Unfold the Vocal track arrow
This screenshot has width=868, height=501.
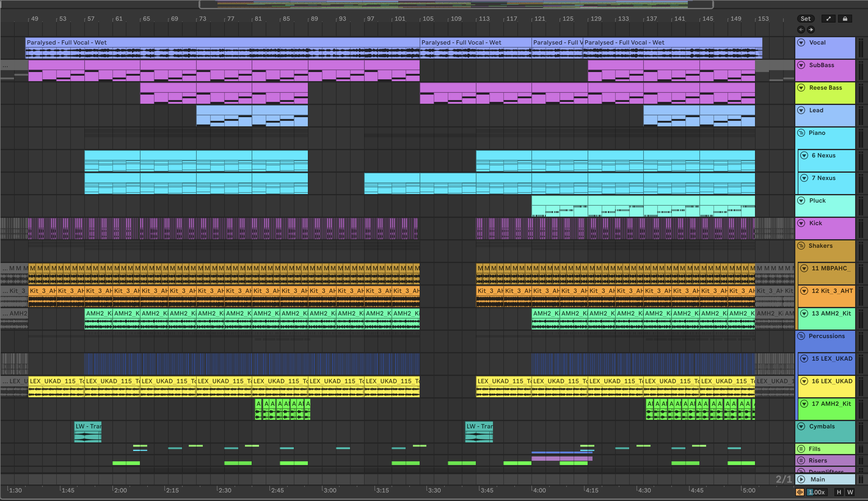801,42
